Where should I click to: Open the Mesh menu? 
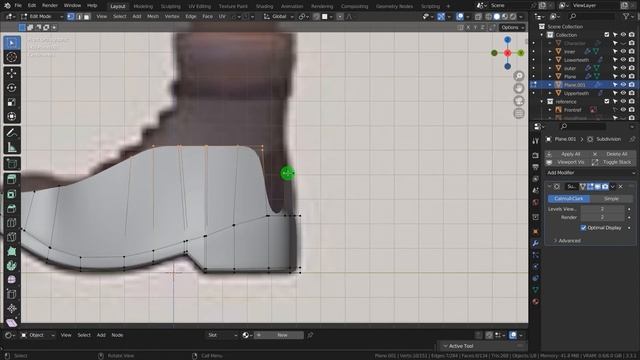pos(153,17)
